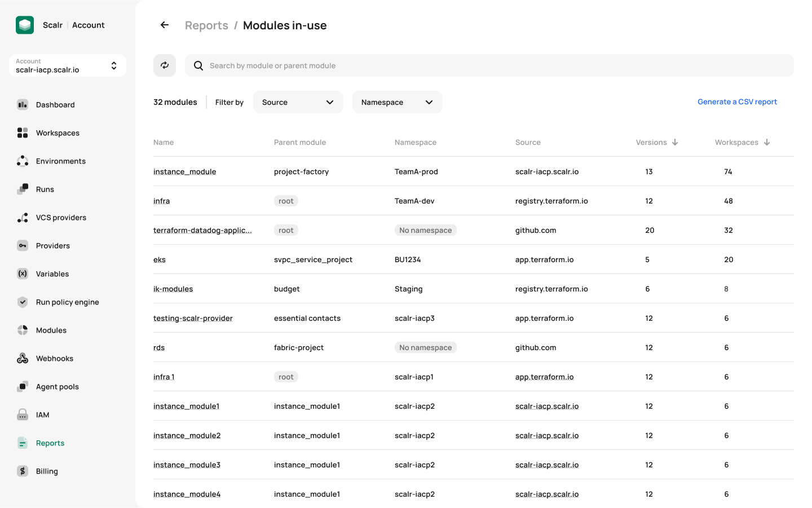Click svpc_service_project parent module cell

pos(313,259)
